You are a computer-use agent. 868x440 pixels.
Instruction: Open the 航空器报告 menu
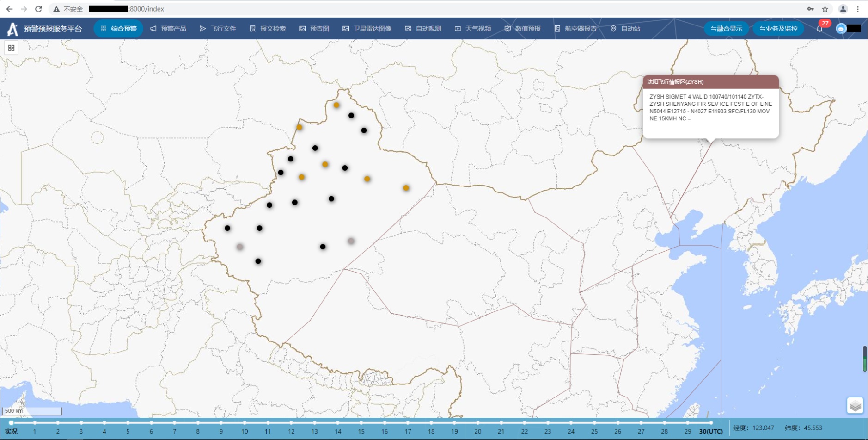(575, 29)
